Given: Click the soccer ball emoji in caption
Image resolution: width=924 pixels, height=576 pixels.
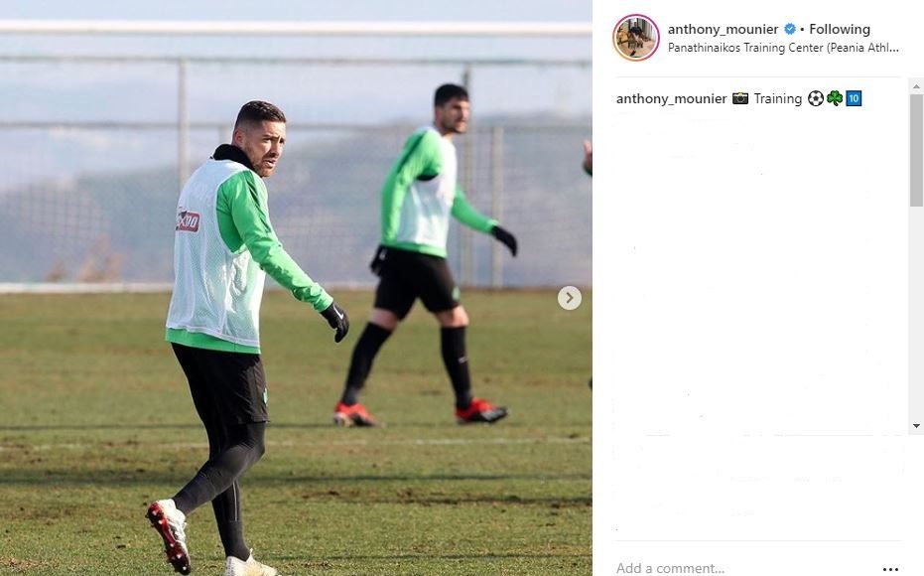Looking at the screenshot, I should tap(816, 98).
